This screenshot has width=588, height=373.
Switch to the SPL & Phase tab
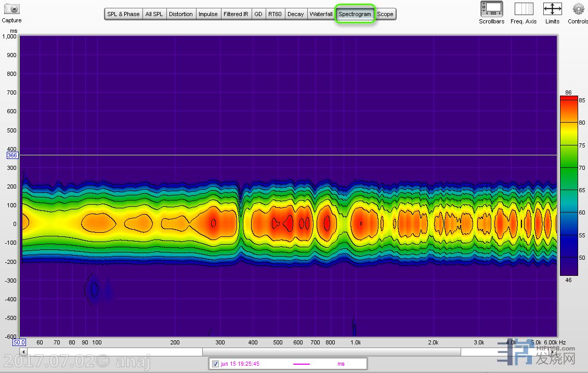point(123,14)
